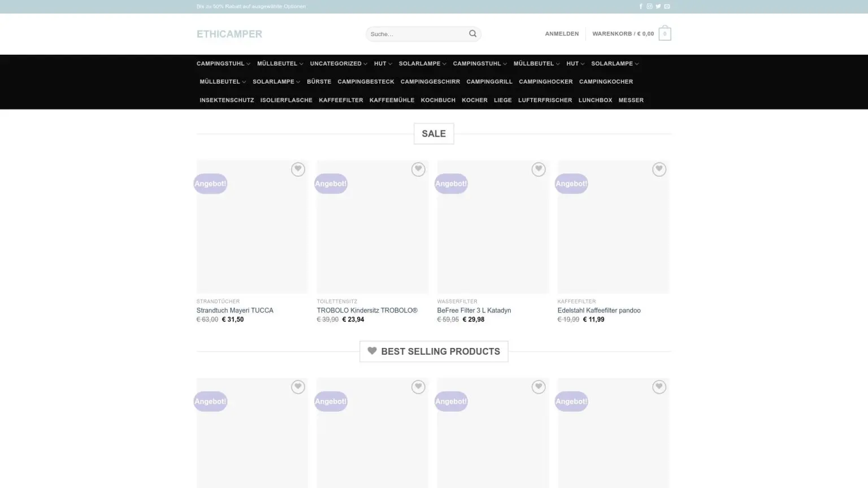Open the shopping cart bag icon
Screen dimensions: 868x488
point(665,34)
